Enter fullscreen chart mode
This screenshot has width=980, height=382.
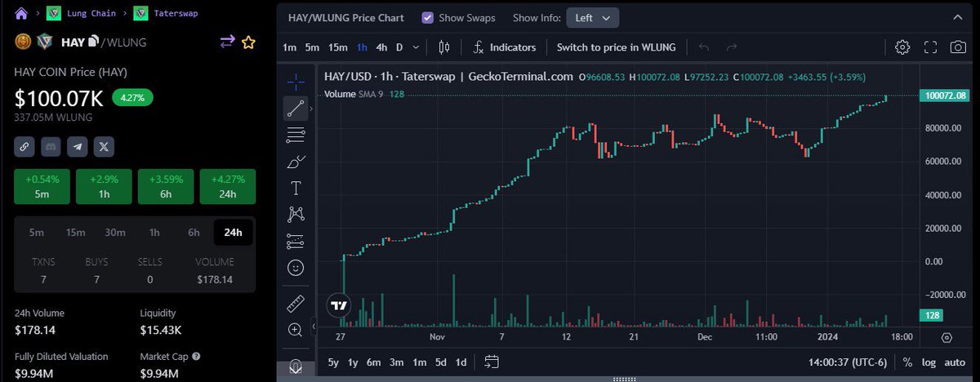pyautogui.click(x=930, y=47)
